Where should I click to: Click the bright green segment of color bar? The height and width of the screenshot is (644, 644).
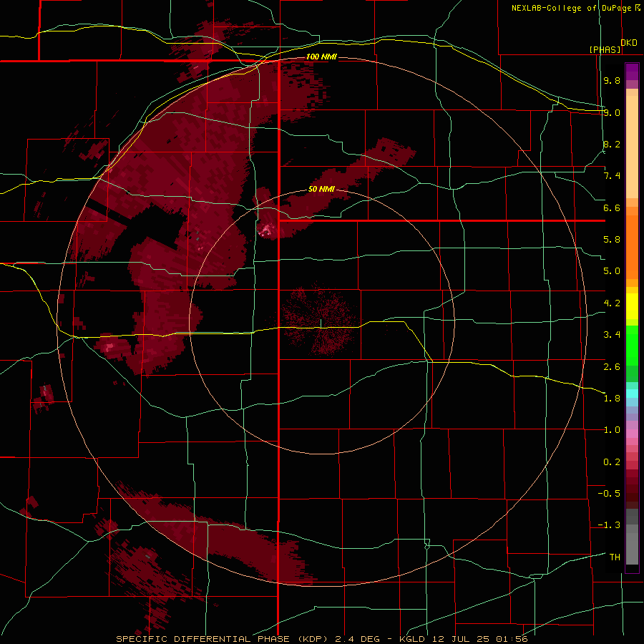pyautogui.click(x=632, y=346)
